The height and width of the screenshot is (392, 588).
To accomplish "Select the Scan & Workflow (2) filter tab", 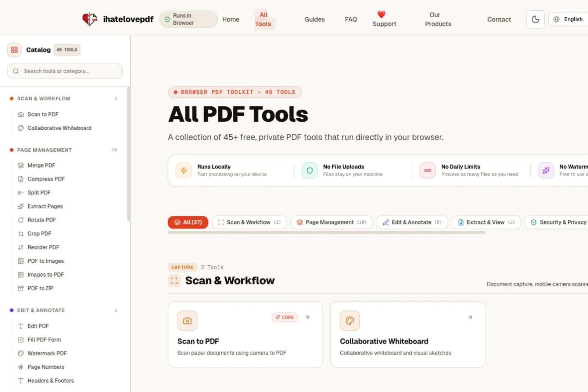I will (x=249, y=222).
